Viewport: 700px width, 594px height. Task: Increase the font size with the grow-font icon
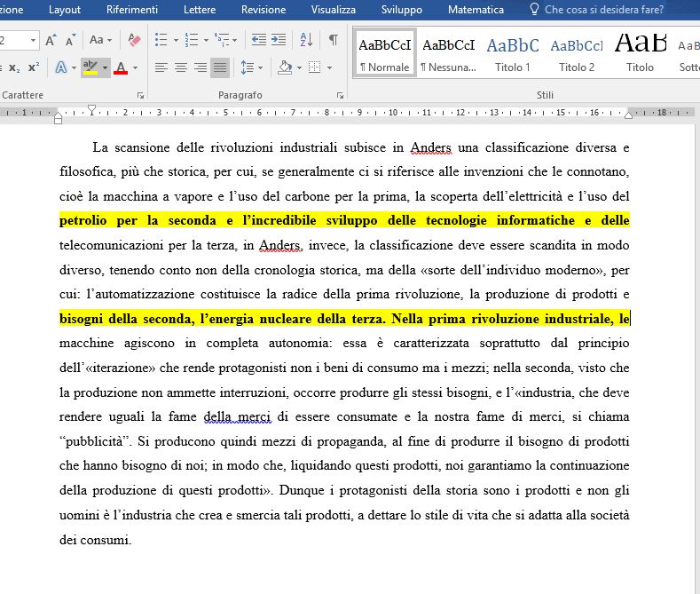point(51,40)
